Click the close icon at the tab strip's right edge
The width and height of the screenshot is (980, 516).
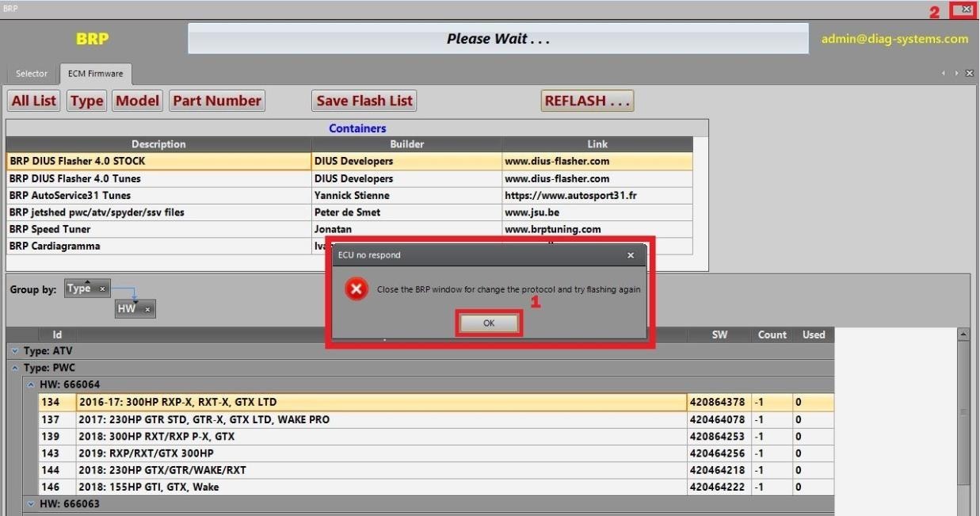(969, 72)
